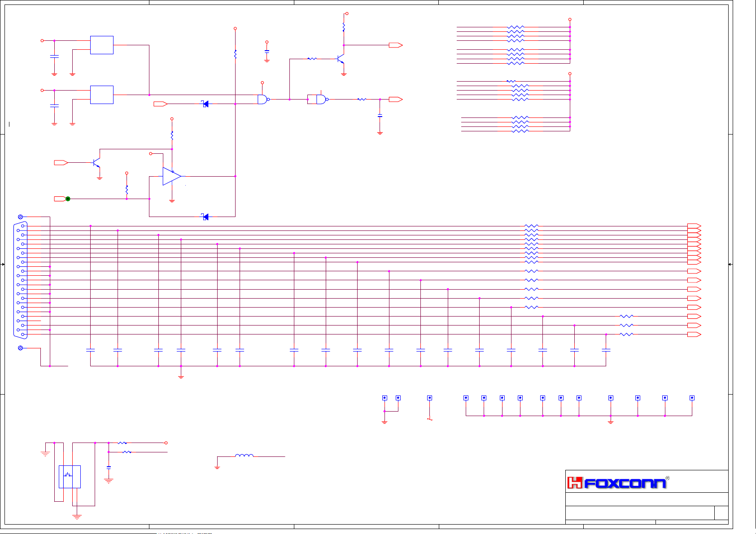Image resolution: width=756 pixels, height=534 pixels.
Task: Click the bottommost connector signal output port
Action: [694, 334]
